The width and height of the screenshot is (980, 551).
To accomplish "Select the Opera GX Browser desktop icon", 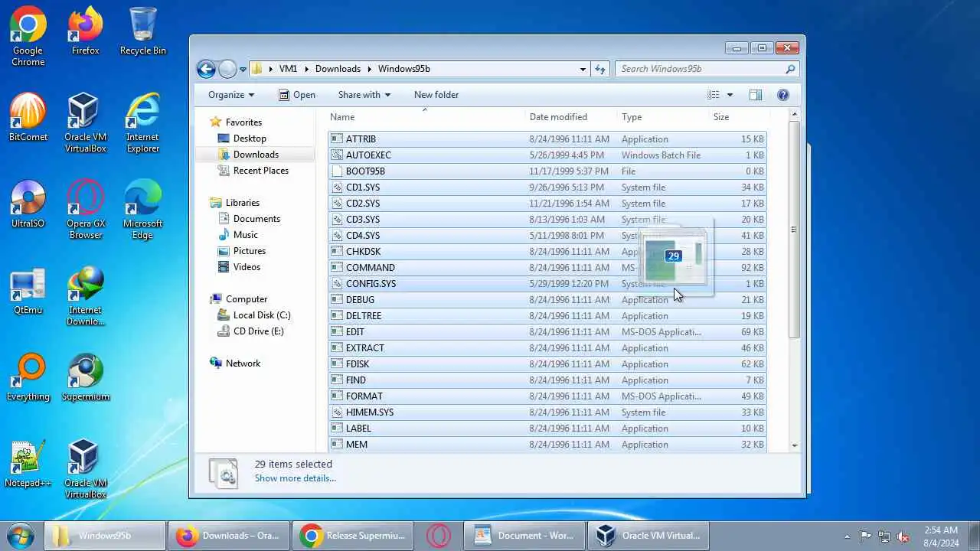I will pyautogui.click(x=85, y=210).
